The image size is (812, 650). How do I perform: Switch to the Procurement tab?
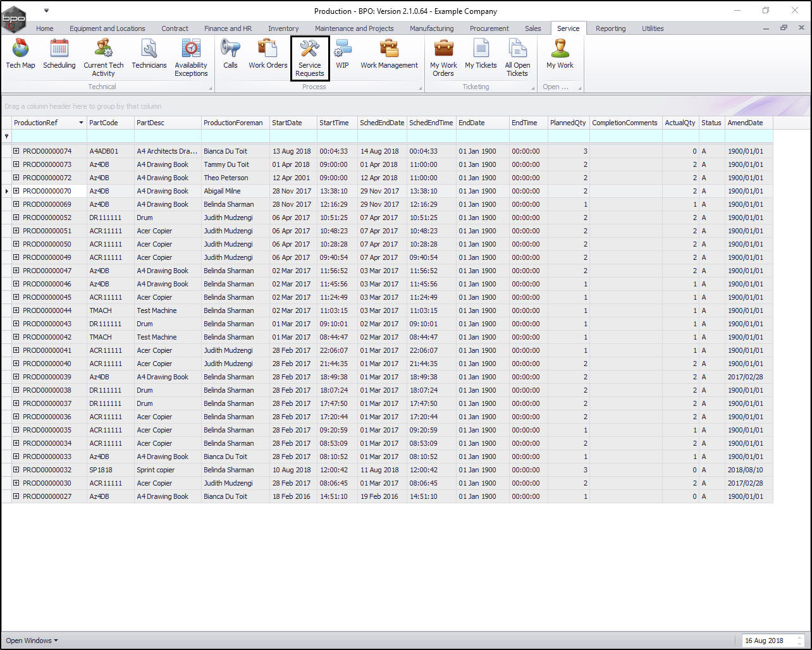coord(489,28)
